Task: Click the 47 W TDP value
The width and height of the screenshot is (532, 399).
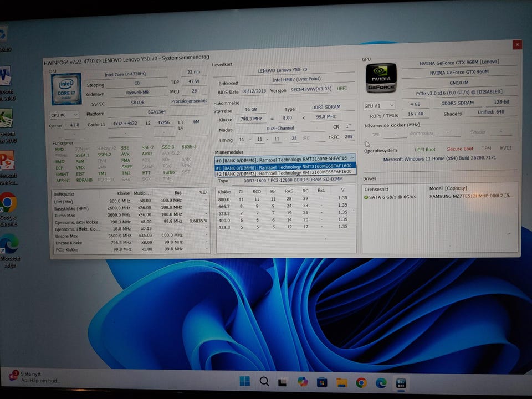Action: (194, 81)
